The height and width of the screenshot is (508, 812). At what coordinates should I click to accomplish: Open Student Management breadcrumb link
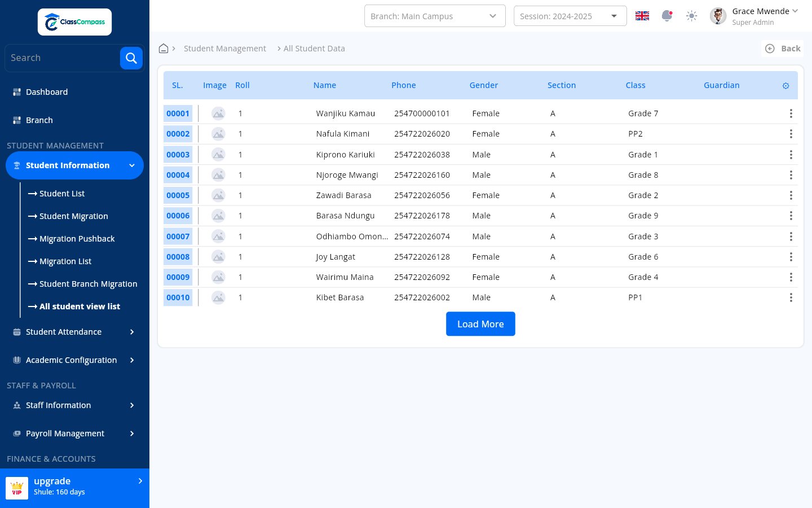click(x=225, y=49)
